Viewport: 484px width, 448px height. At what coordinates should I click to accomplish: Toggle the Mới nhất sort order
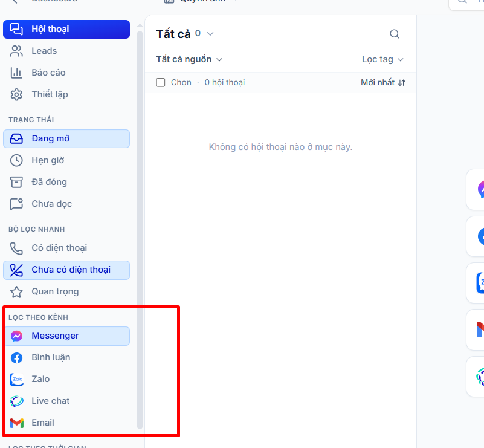click(383, 82)
